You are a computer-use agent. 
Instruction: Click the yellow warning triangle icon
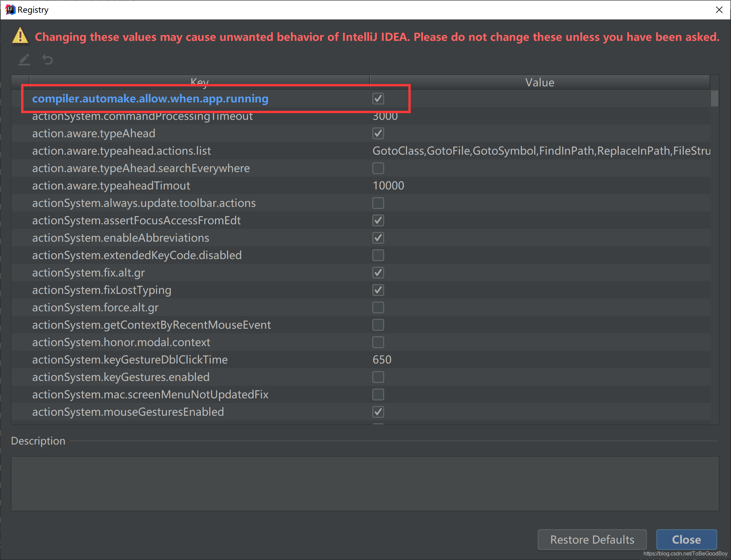20,36
